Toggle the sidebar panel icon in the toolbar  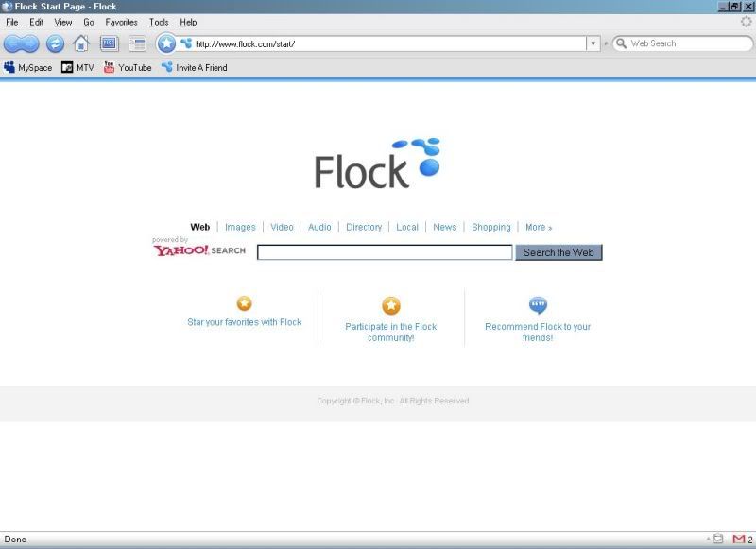point(137,43)
